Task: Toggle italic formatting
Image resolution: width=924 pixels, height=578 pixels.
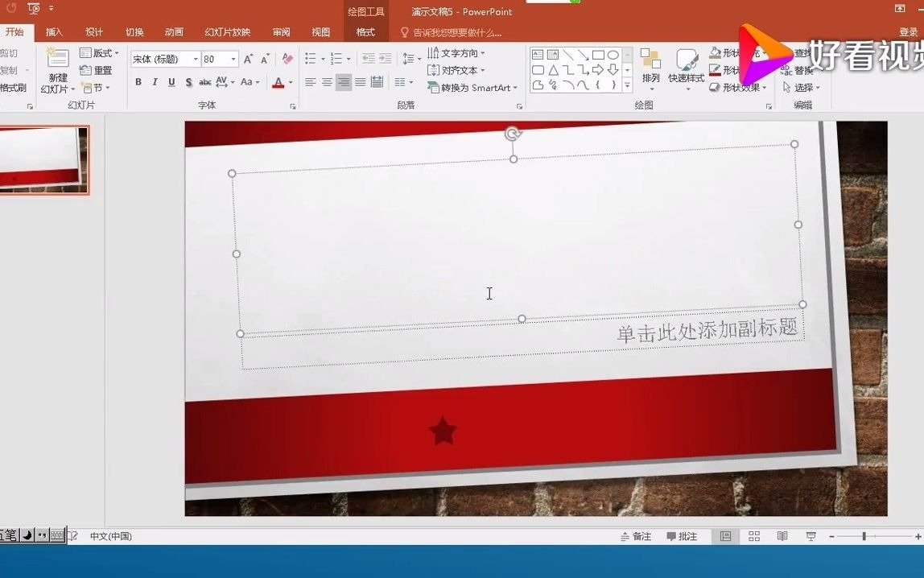Action: (154, 82)
